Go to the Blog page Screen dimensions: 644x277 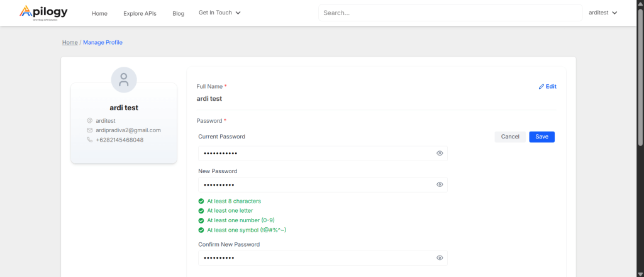(x=178, y=13)
